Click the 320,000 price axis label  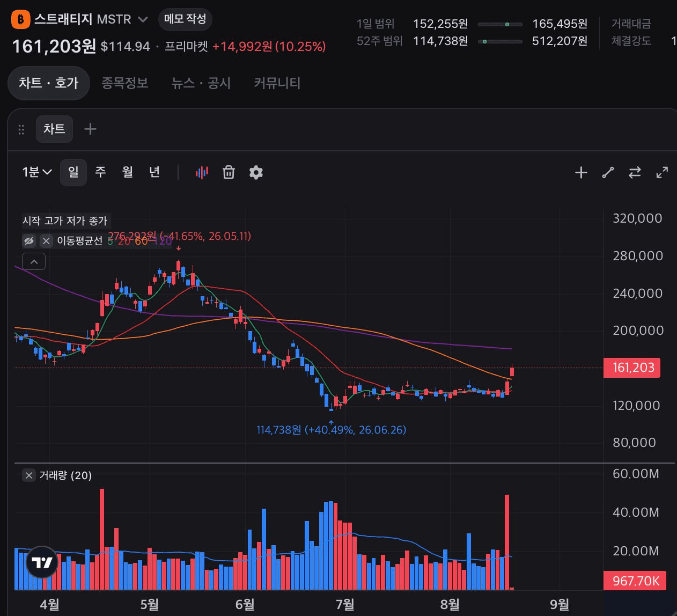pos(637,218)
